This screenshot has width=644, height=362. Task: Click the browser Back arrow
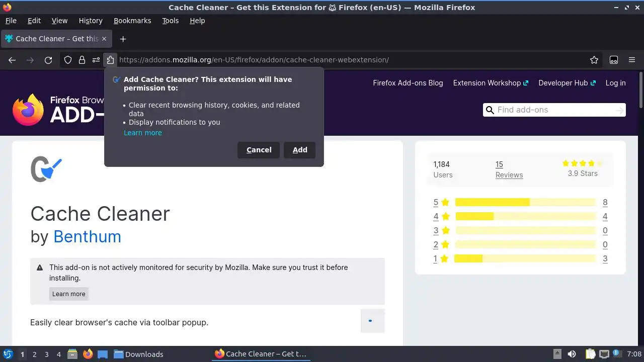[x=12, y=60]
